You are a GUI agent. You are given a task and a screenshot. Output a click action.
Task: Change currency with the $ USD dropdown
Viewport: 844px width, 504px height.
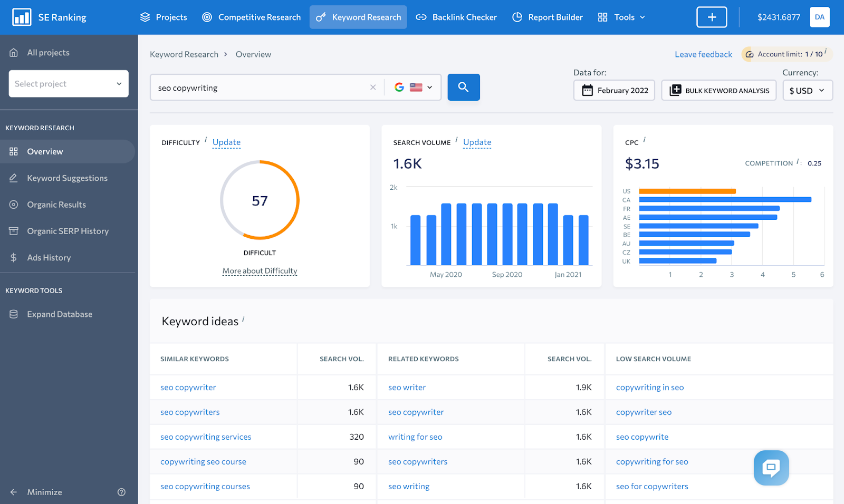pyautogui.click(x=807, y=90)
